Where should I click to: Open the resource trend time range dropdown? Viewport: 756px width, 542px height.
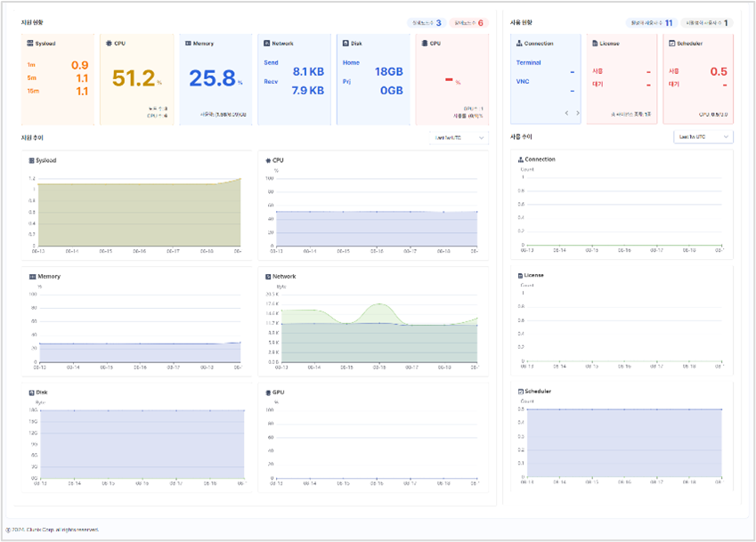pos(458,138)
